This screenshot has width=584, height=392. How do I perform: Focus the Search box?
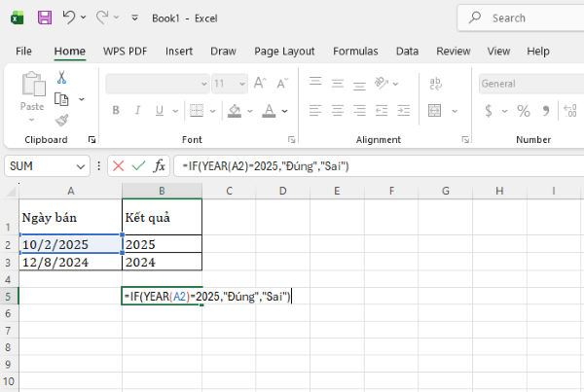522,18
